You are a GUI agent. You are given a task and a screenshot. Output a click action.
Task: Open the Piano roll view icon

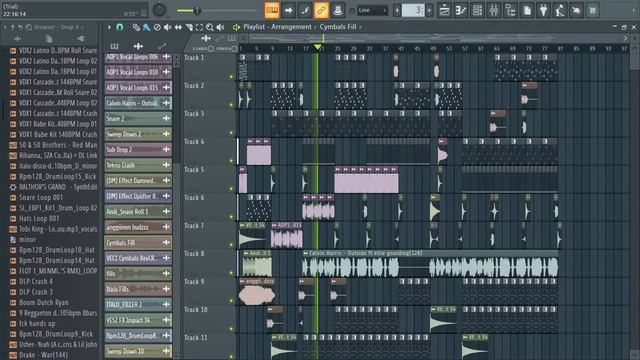coord(461,11)
